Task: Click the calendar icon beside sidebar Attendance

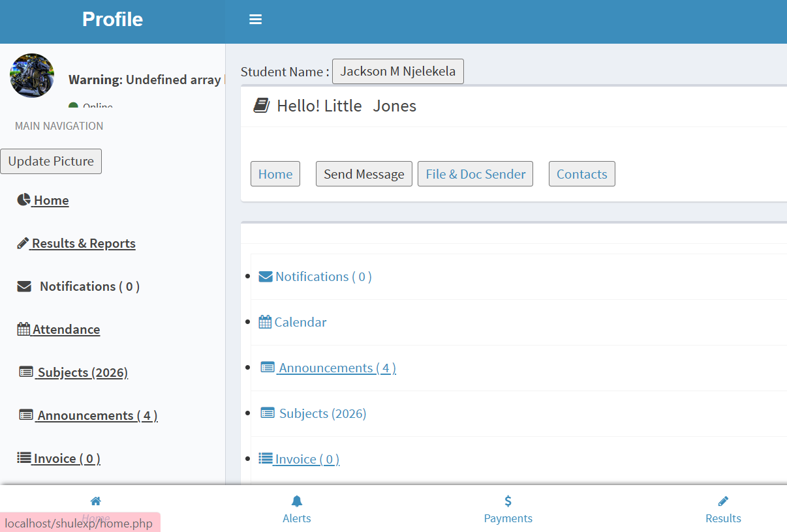Action: (23, 329)
